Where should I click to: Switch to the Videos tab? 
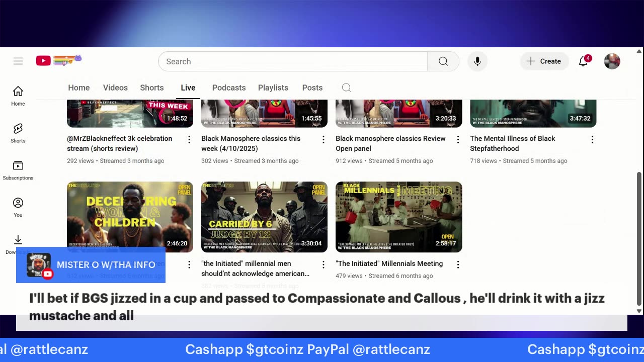coord(115,87)
